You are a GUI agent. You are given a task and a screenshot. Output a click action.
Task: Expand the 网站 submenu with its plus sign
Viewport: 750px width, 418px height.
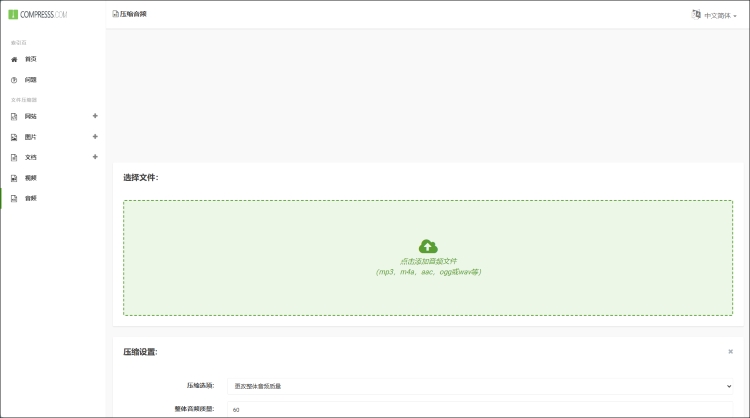pyautogui.click(x=95, y=117)
